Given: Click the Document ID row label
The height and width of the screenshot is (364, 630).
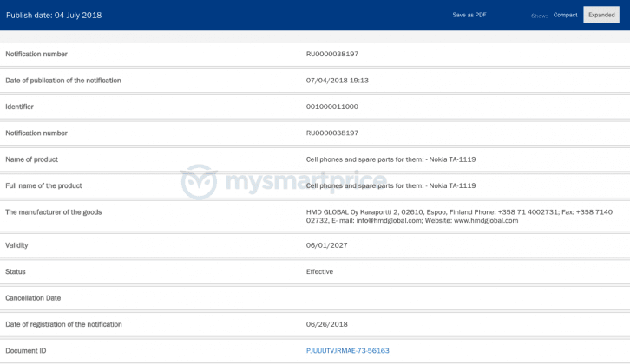Looking at the screenshot, I should pyautogui.click(x=26, y=350).
